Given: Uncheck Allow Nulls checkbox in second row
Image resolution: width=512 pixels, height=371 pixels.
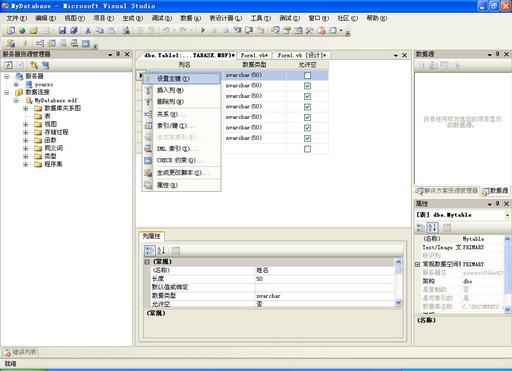Looking at the screenshot, I should (x=307, y=86).
